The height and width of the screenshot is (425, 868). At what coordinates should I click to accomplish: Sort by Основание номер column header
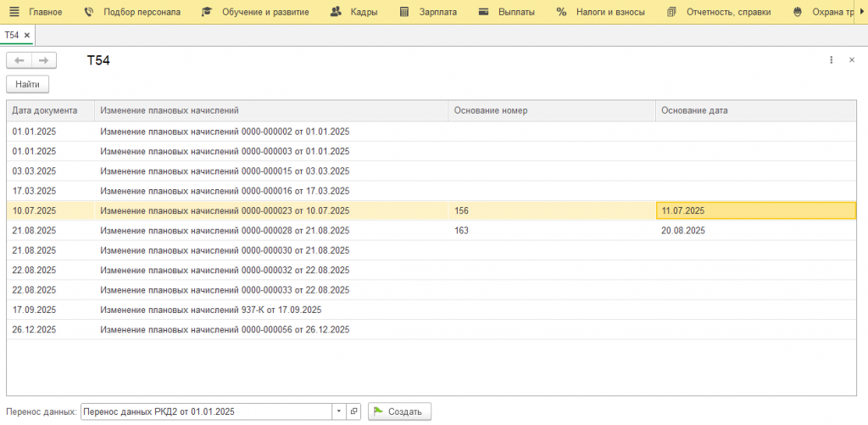click(x=552, y=111)
